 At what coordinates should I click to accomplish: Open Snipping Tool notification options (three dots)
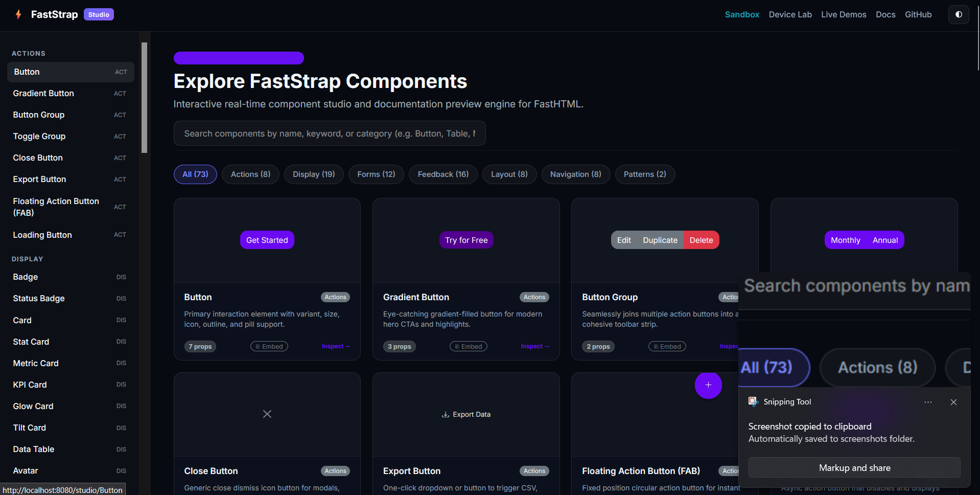coord(928,402)
